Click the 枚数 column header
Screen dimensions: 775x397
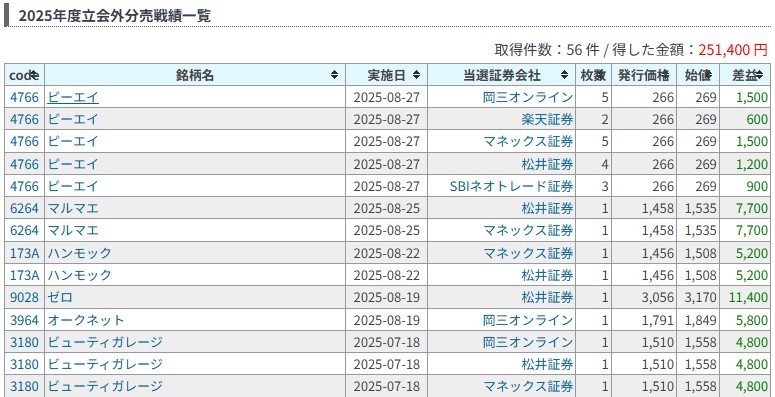(x=593, y=75)
